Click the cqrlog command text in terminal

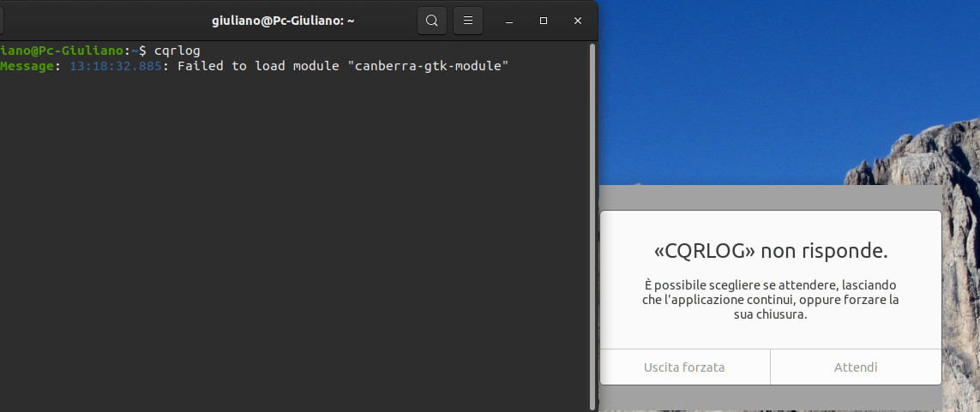coord(177,51)
